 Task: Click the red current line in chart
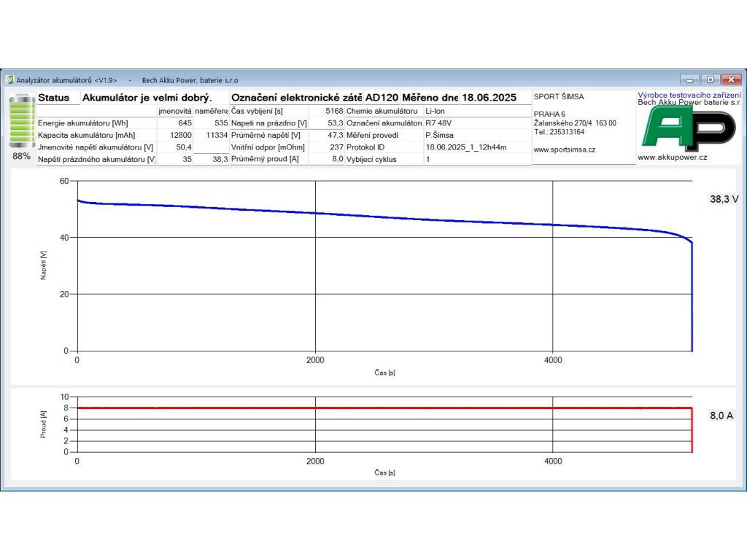(365, 408)
